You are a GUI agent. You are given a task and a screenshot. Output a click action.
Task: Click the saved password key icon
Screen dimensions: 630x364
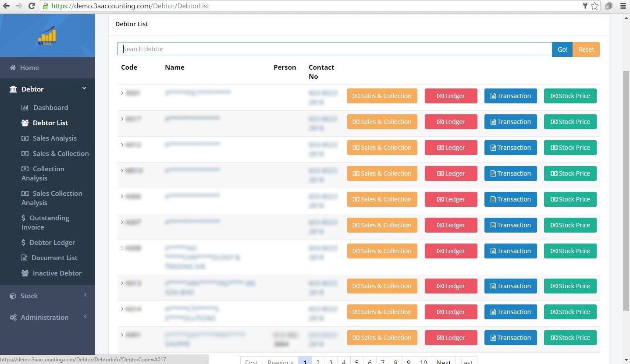pos(585,6)
